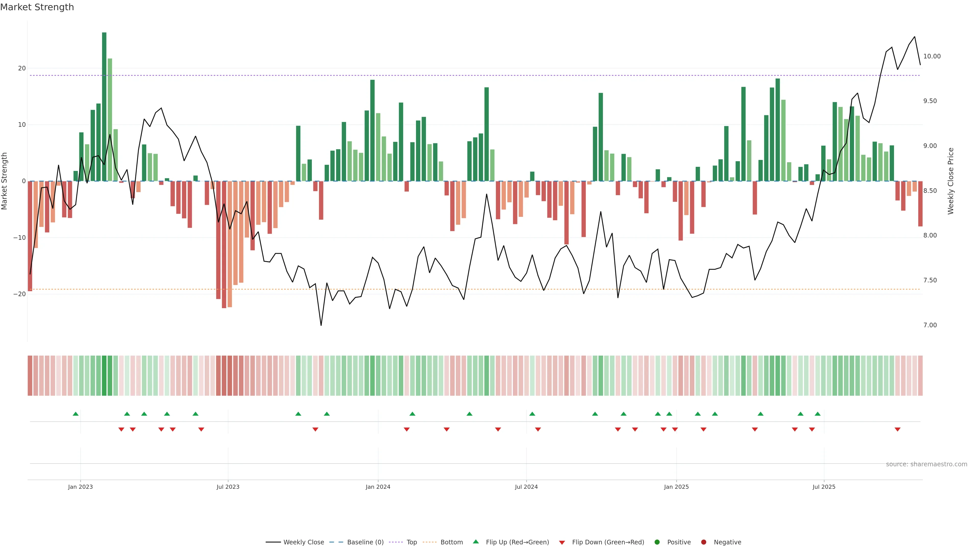Click the leftmost green flip-up triangle marker
Viewport: 980px width, 551px height.
point(76,414)
